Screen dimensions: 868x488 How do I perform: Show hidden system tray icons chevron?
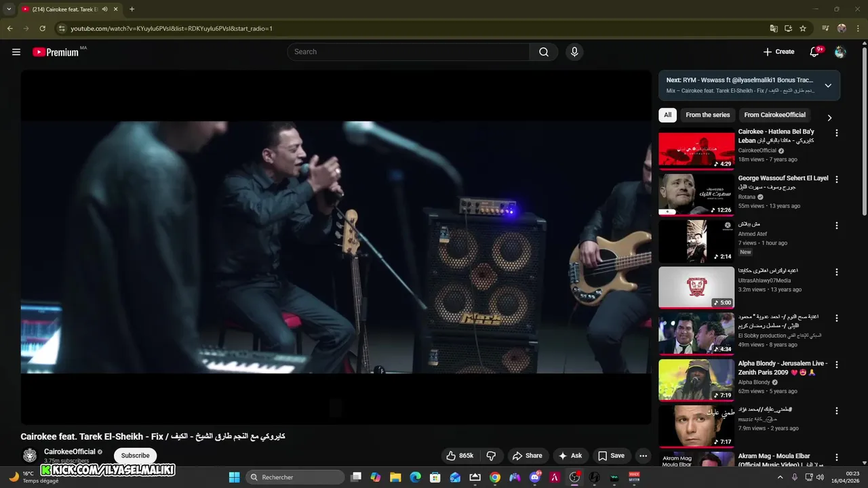[x=781, y=477]
